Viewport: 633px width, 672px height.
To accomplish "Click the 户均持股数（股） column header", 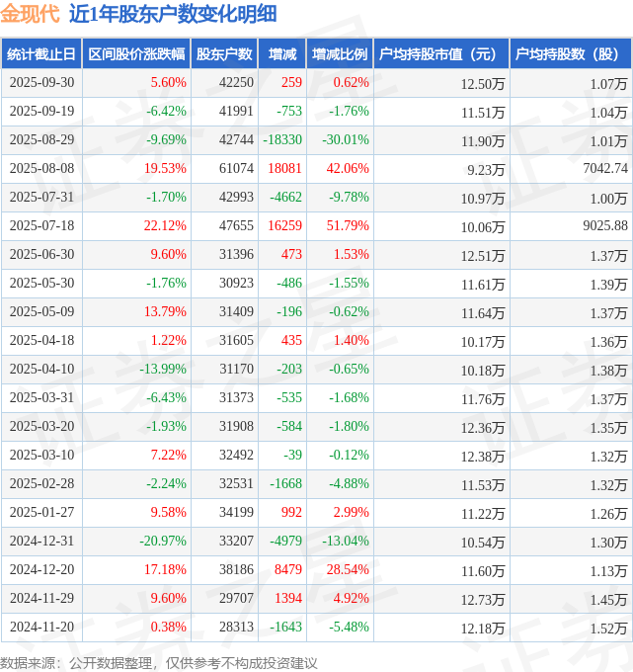I will 571,54.
